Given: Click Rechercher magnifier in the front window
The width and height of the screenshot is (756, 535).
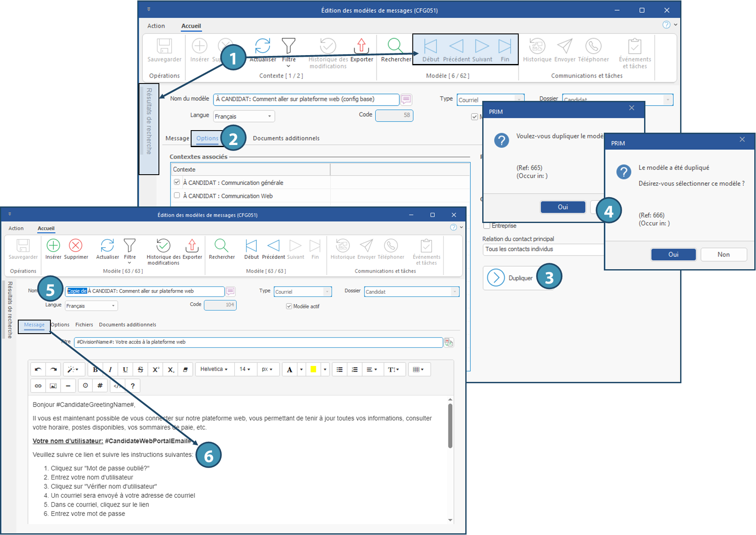Looking at the screenshot, I should (x=221, y=246).
